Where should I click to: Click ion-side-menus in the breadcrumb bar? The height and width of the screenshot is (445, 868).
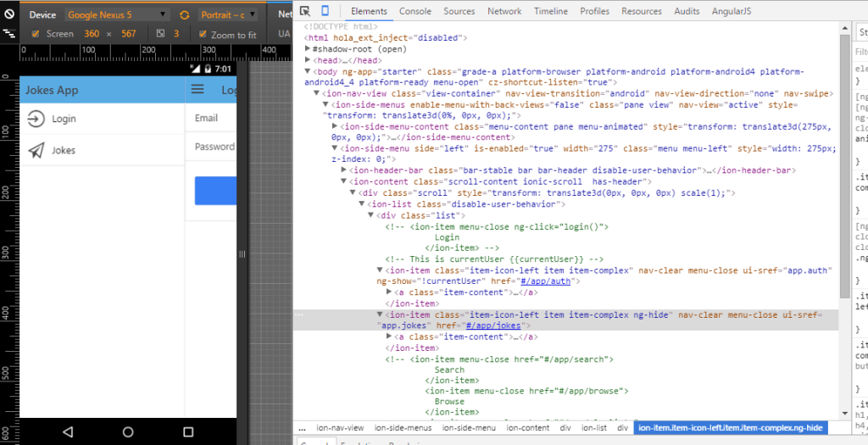point(403,428)
